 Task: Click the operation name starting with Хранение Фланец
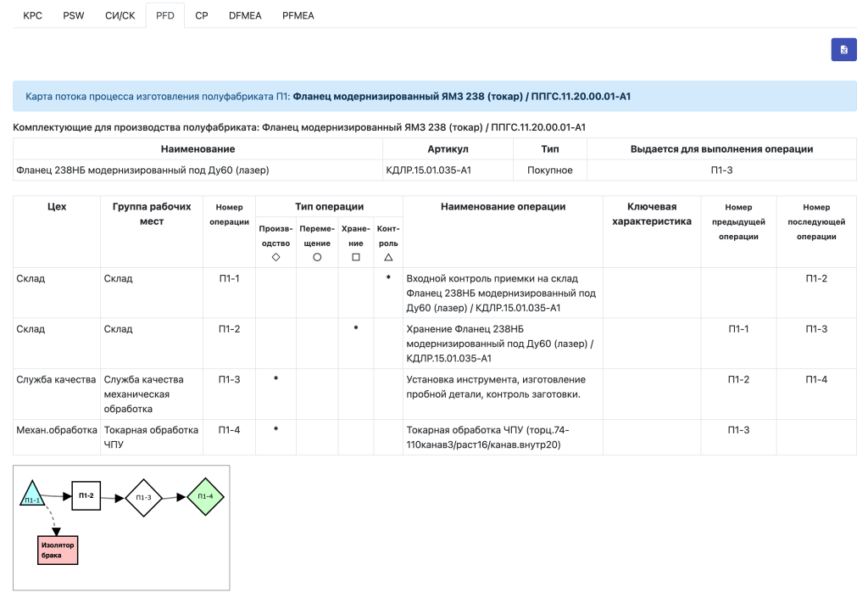503,344
